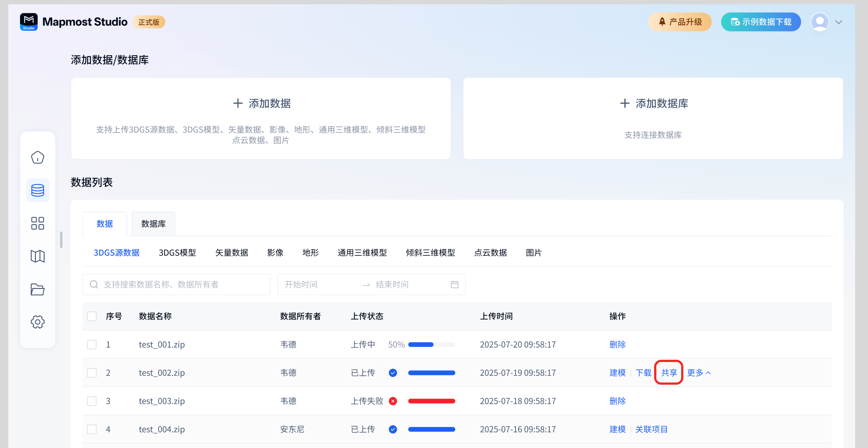Open settings gear in sidebar
This screenshot has height=448, width=868.
(x=38, y=322)
